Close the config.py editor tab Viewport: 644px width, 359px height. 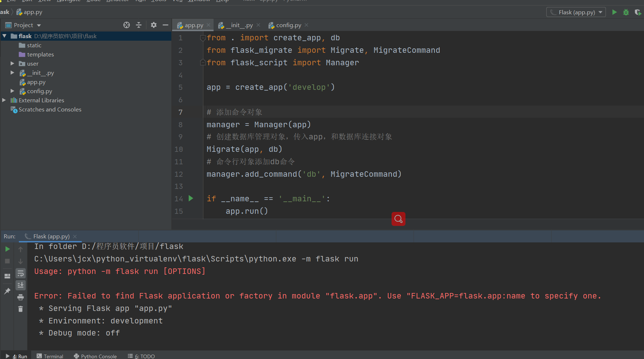tap(306, 25)
